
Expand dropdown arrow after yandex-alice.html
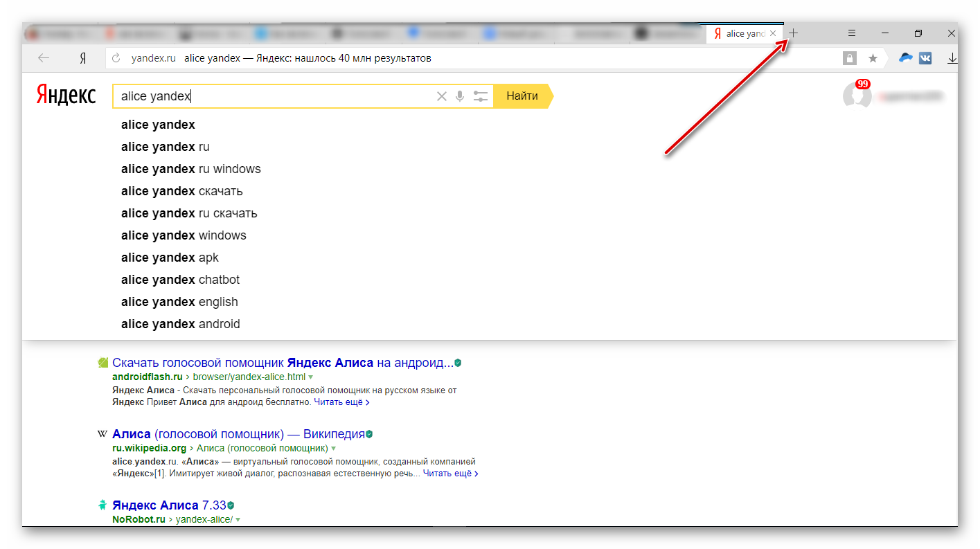[x=310, y=377]
